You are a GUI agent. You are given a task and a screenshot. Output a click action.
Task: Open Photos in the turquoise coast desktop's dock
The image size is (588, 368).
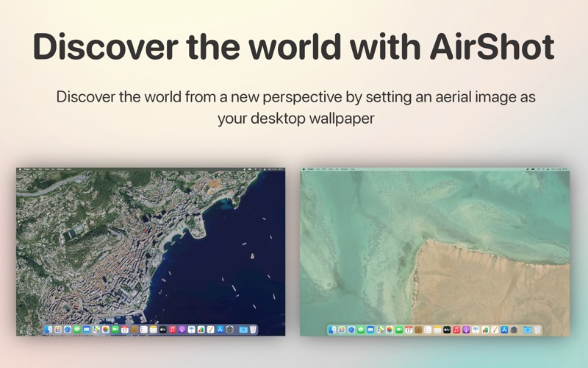(390, 330)
